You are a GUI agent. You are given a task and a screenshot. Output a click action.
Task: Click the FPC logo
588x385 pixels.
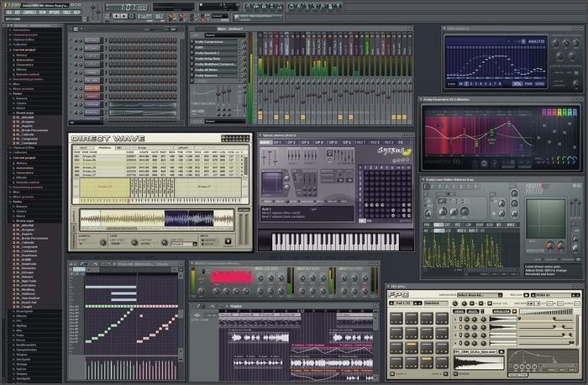pos(399,294)
